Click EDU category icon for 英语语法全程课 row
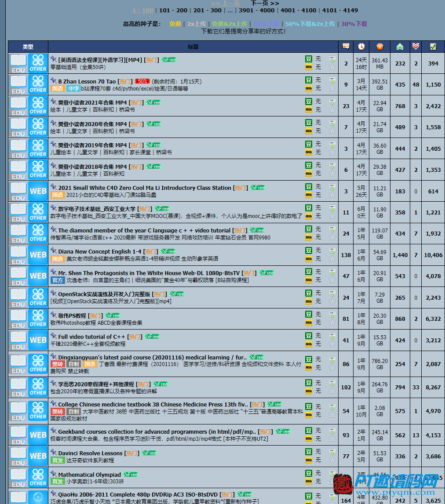 click(18, 63)
